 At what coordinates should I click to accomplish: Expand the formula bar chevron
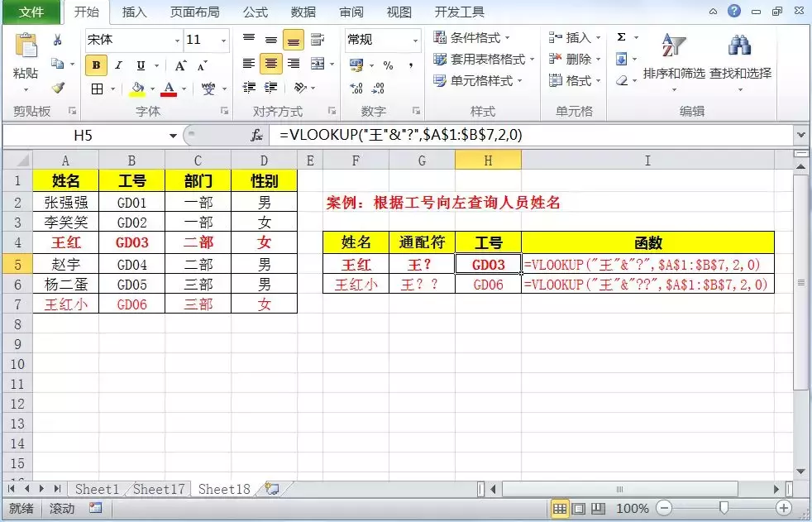pyautogui.click(x=801, y=136)
